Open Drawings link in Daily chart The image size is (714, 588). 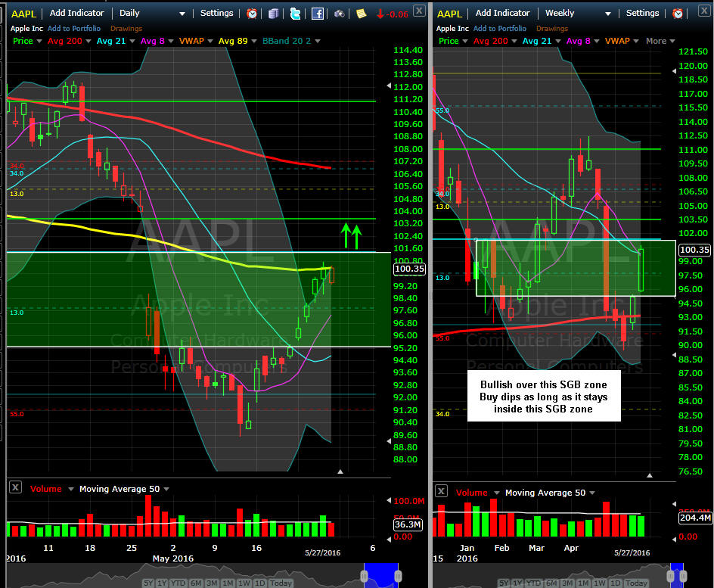pos(126,28)
